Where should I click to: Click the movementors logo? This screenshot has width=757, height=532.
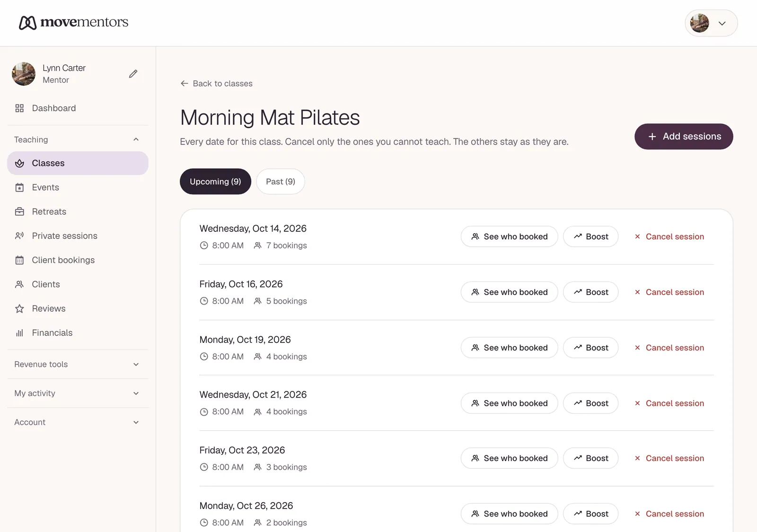pyautogui.click(x=73, y=22)
